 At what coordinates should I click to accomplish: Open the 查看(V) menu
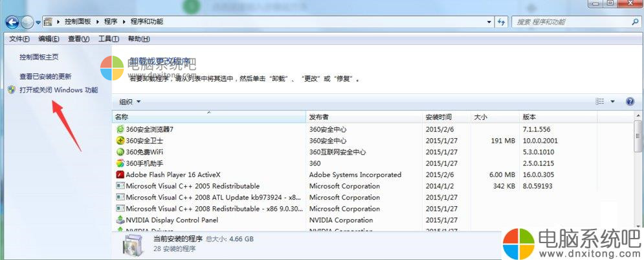[79, 39]
